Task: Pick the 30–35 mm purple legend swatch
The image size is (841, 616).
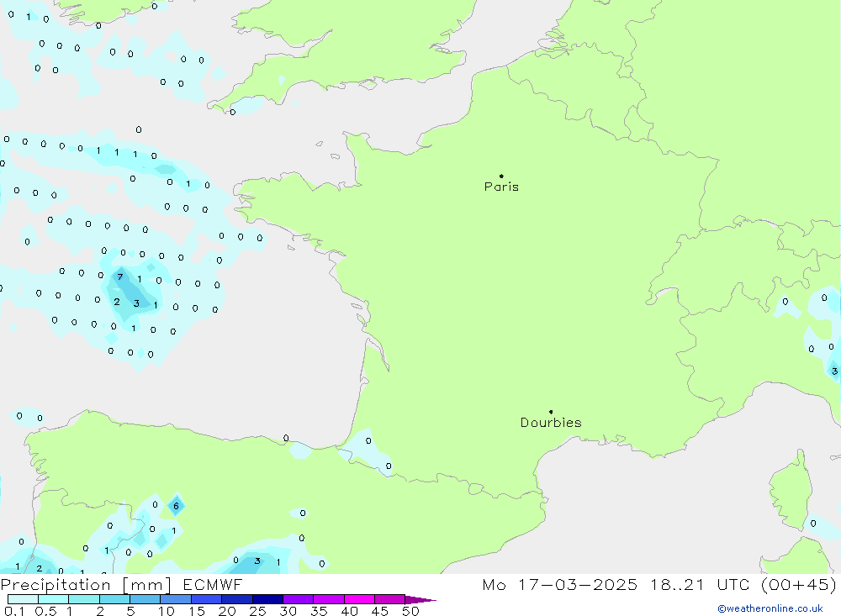Action: click(299, 599)
